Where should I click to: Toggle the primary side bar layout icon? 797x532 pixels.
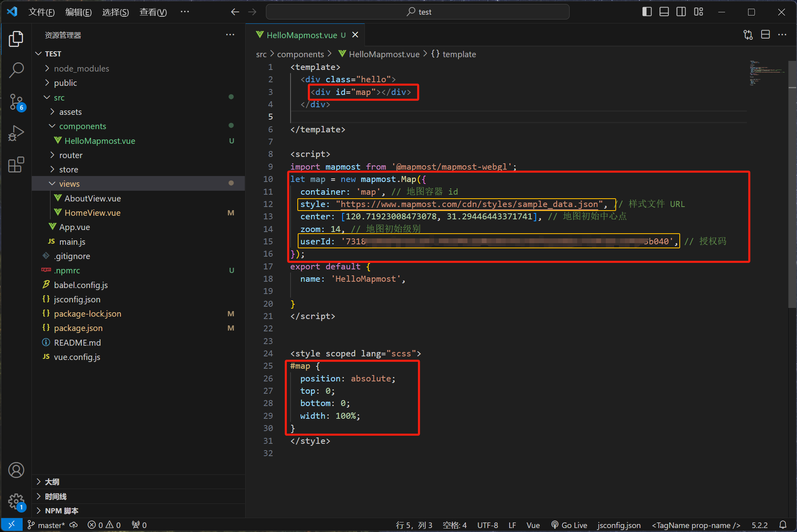click(x=647, y=12)
